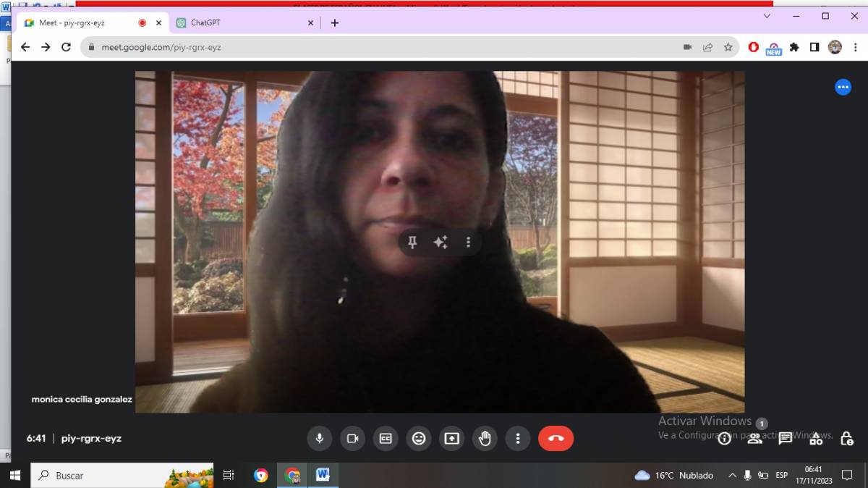Click the NEW badged extension icon

coord(773,48)
